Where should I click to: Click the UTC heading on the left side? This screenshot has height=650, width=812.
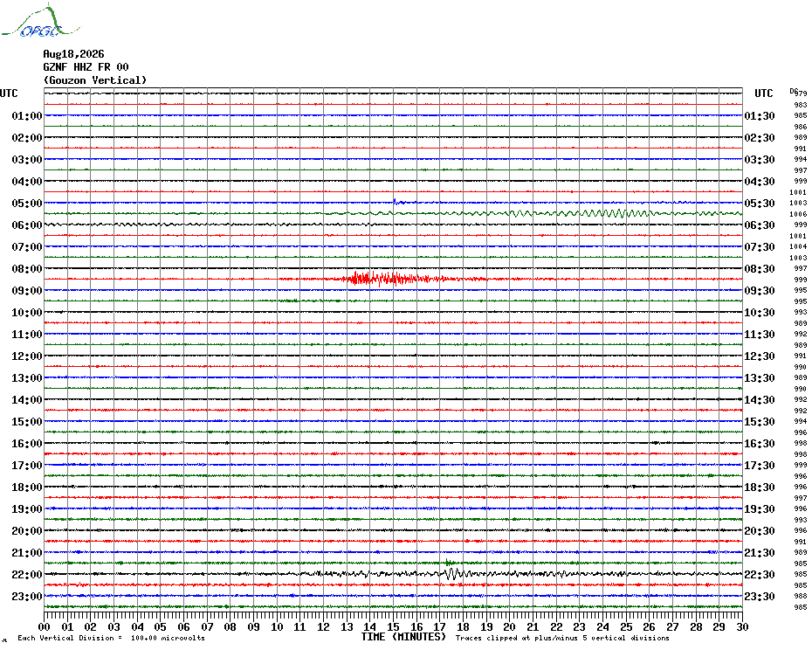[9, 93]
